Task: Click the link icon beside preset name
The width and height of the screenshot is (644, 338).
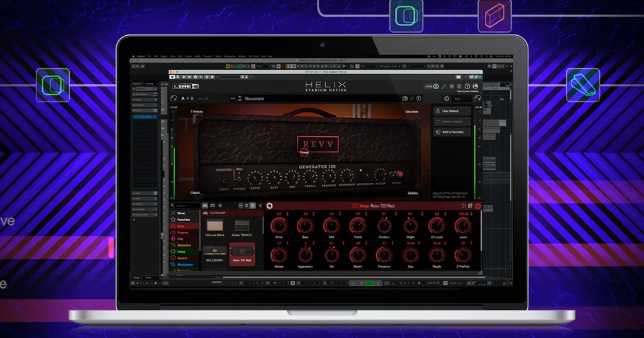Action: [x=412, y=99]
